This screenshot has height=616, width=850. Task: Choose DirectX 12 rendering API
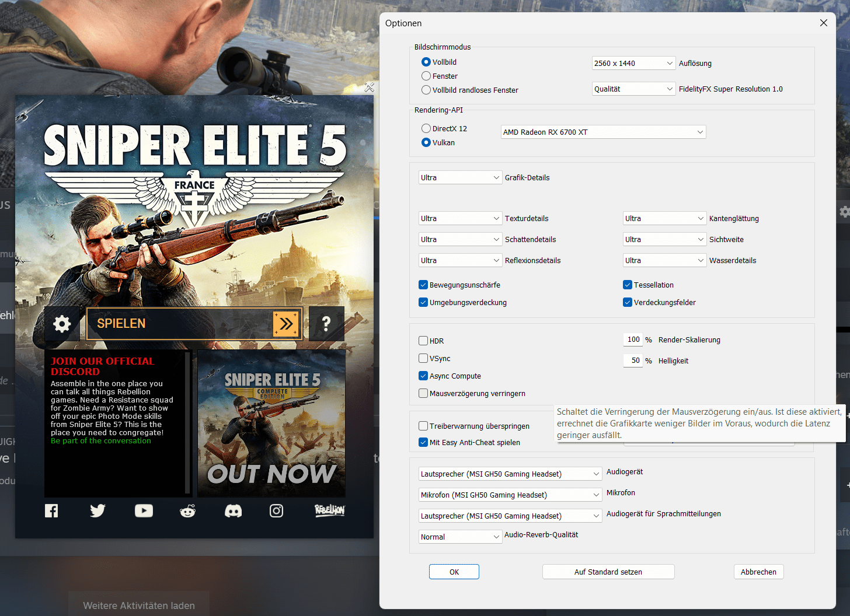click(426, 128)
